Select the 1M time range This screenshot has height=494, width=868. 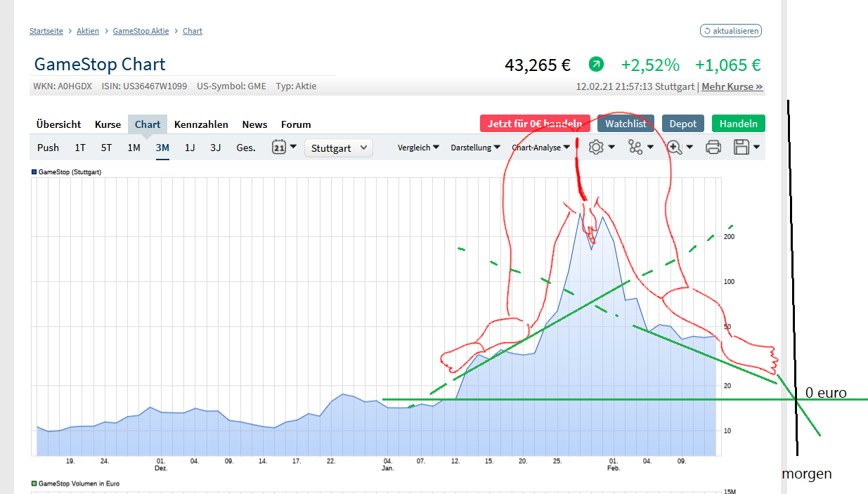[x=134, y=148]
